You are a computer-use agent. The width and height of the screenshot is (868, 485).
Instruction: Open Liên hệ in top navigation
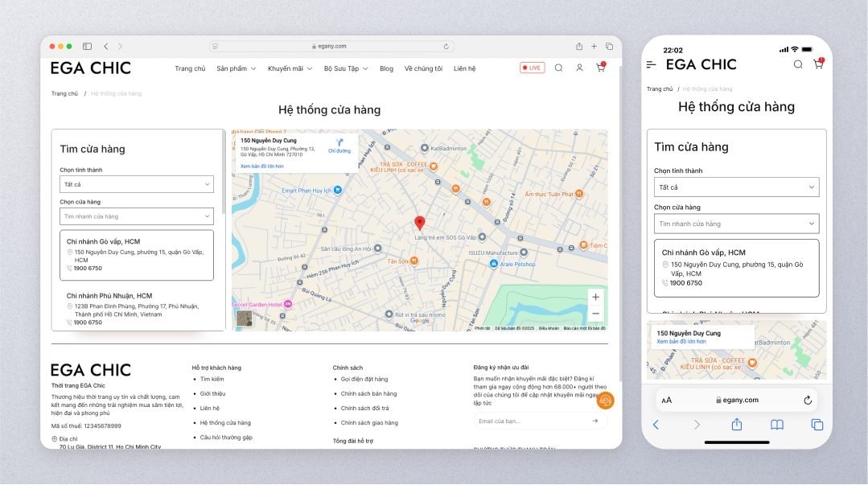click(x=464, y=68)
